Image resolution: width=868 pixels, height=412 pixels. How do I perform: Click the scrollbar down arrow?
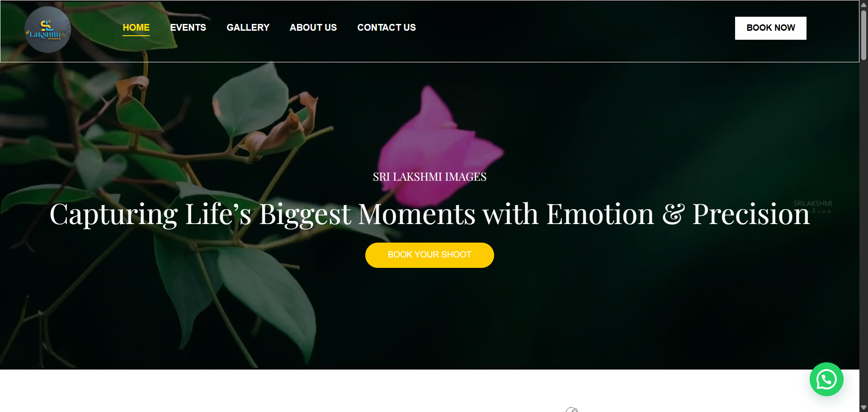point(863,407)
